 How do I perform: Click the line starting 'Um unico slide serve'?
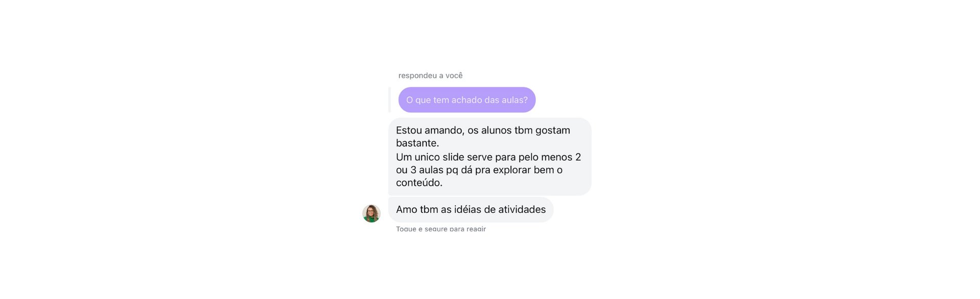[x=488, y=157]
